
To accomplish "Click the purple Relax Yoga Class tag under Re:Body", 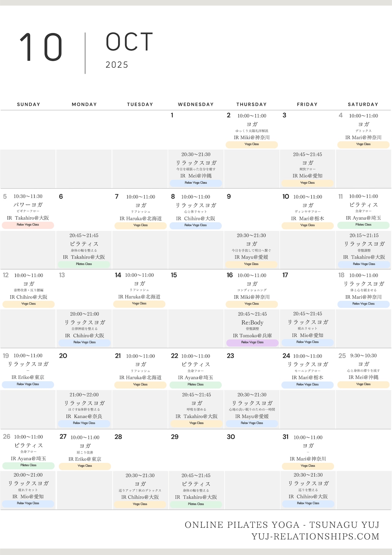I will (x=252, y=342).
